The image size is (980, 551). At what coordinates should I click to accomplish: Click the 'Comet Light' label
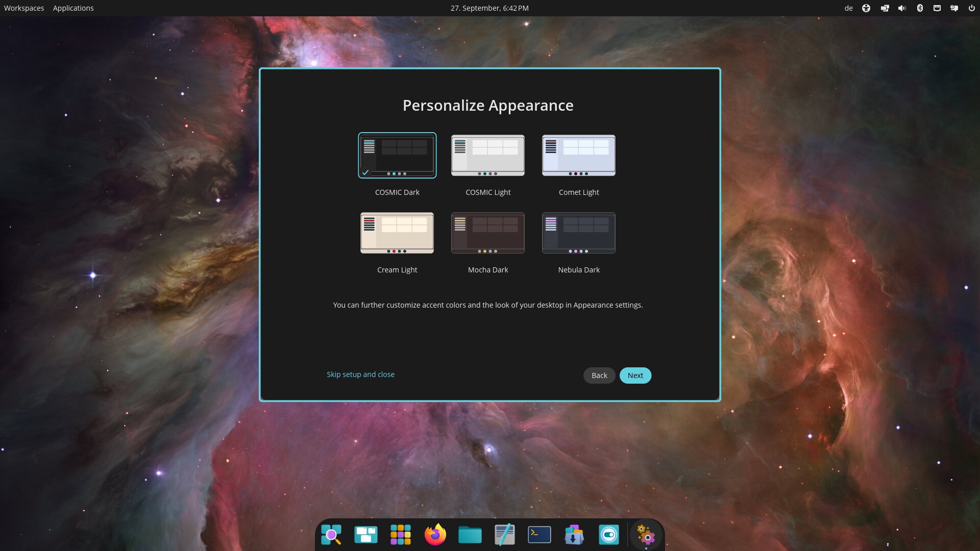[579, 192]
